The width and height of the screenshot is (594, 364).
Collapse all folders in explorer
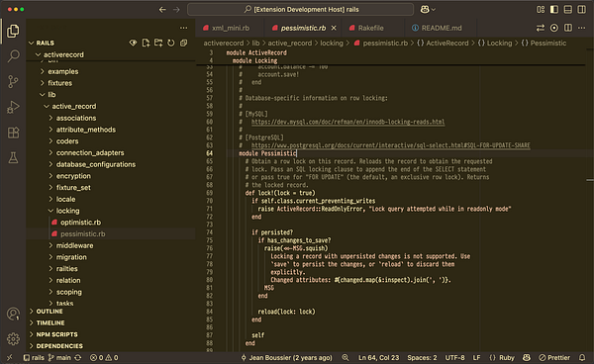[x=184, y=43]
